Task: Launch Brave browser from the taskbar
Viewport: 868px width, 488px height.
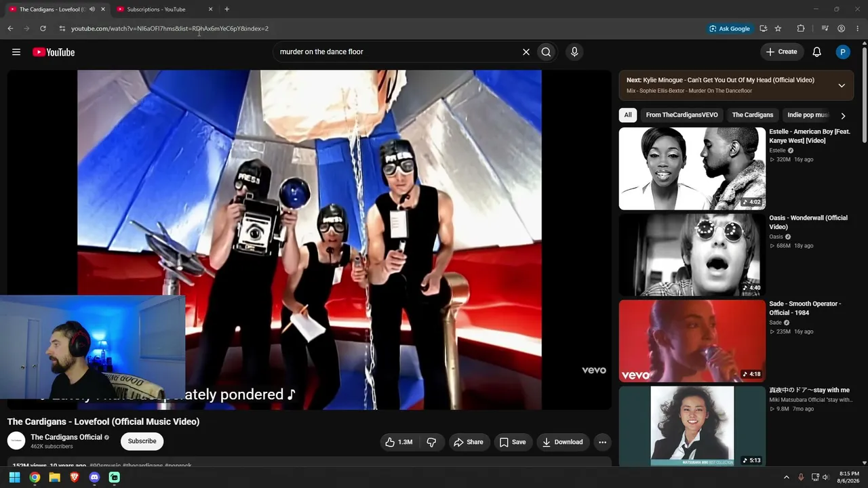Action: tap(75, 477)
